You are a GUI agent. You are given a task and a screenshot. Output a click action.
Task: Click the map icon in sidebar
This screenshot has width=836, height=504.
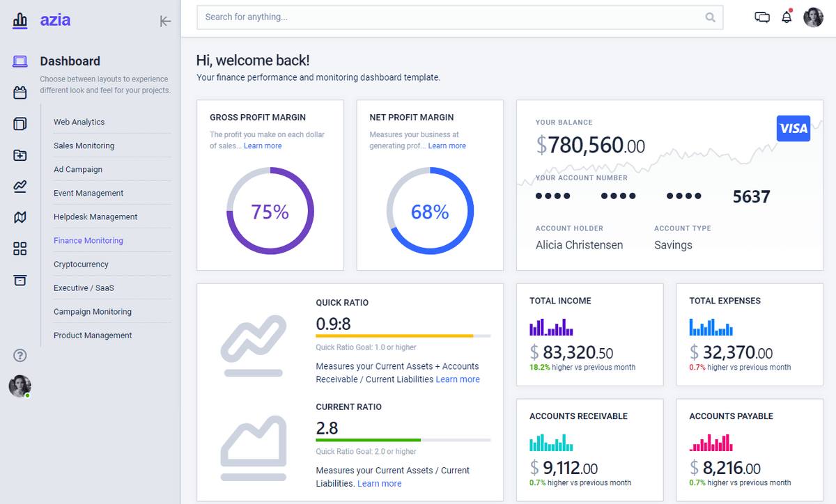20,218
